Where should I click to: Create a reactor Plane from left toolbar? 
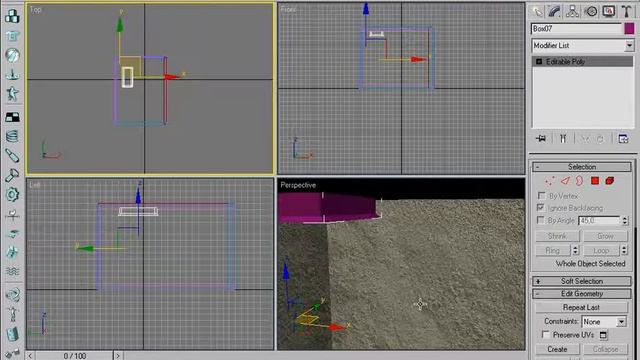coord(12,117)
